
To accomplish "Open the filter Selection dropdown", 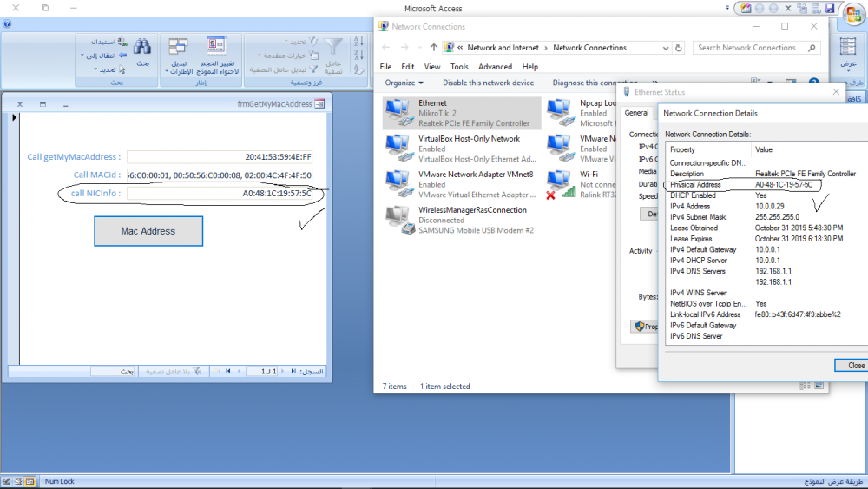I will point(301,41).
